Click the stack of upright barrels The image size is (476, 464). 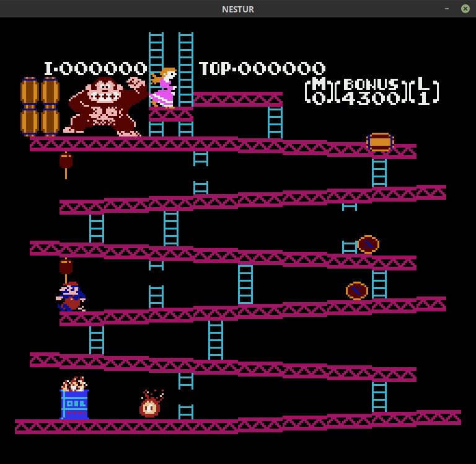[x=40, y=106]
